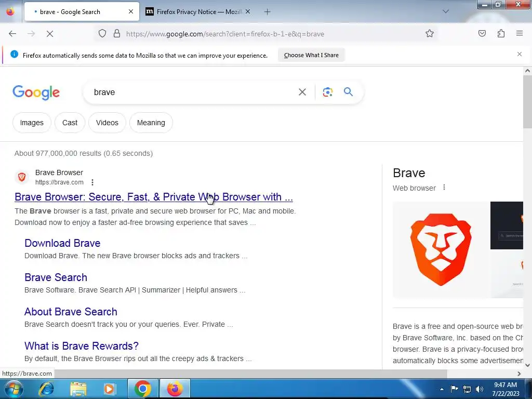Submit search with magnifier icon
The image size is (532, 399).
pos(348,91)
